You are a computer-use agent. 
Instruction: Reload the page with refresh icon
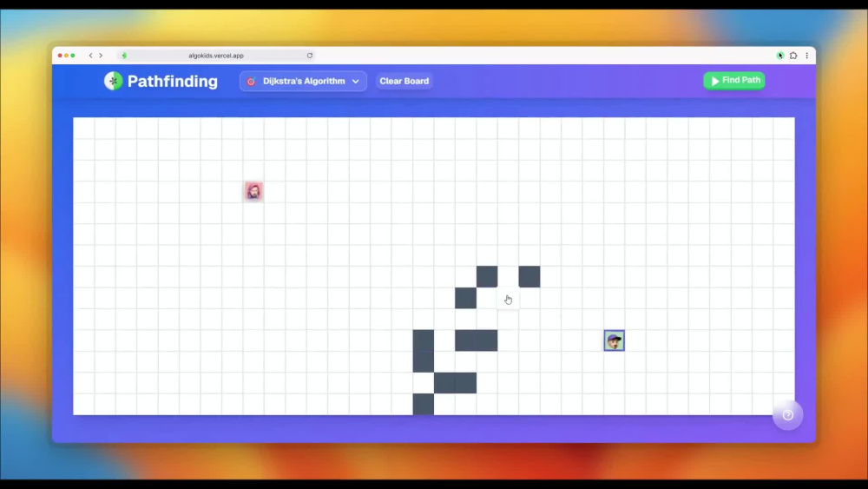pos(310,56)
